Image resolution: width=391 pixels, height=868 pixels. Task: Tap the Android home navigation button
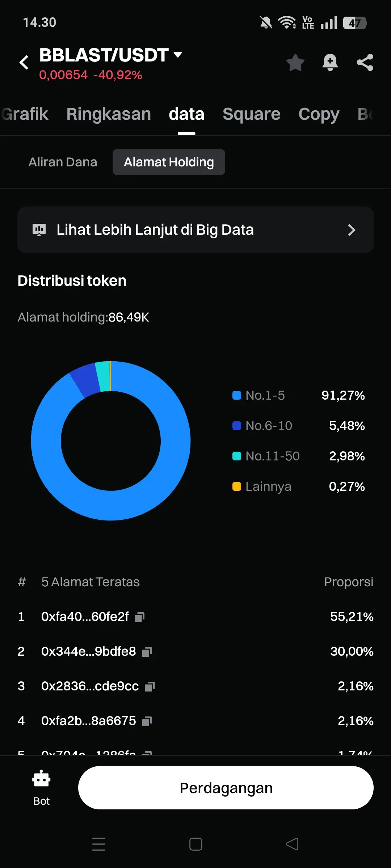coord(195,844)
